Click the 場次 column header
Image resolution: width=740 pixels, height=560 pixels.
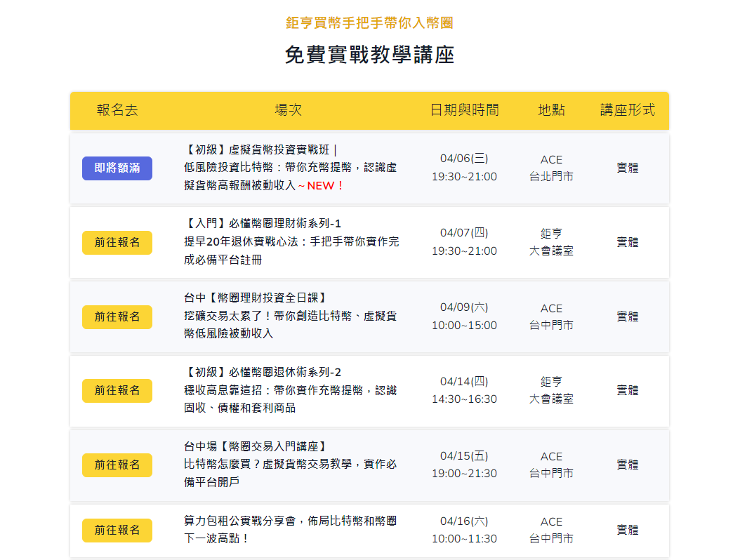(x=288, y=110)
